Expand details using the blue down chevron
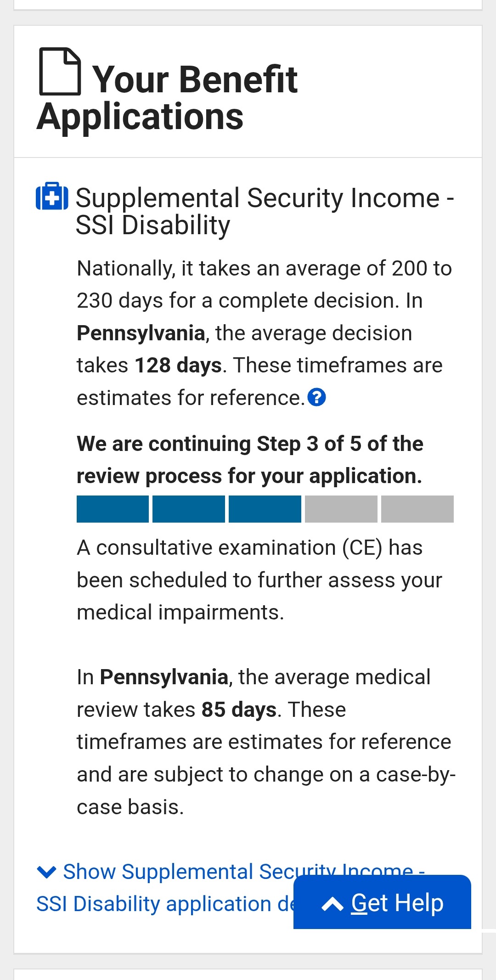 pos(46,872)
